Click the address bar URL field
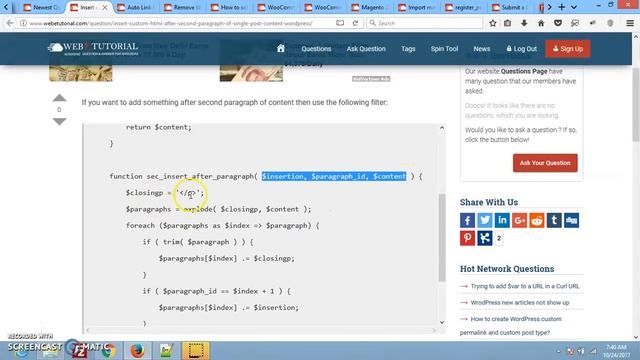640x360 pixels. click(x=180, y=23)
